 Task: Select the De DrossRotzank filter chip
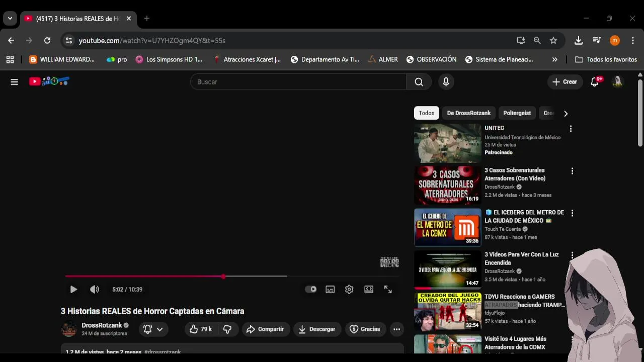pyautogui.click(x=468, y=113)
